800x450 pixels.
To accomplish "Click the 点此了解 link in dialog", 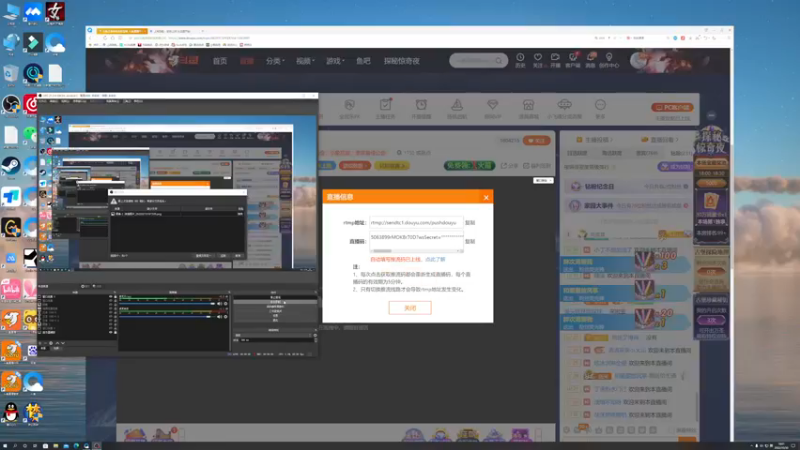I will (435, 259).
